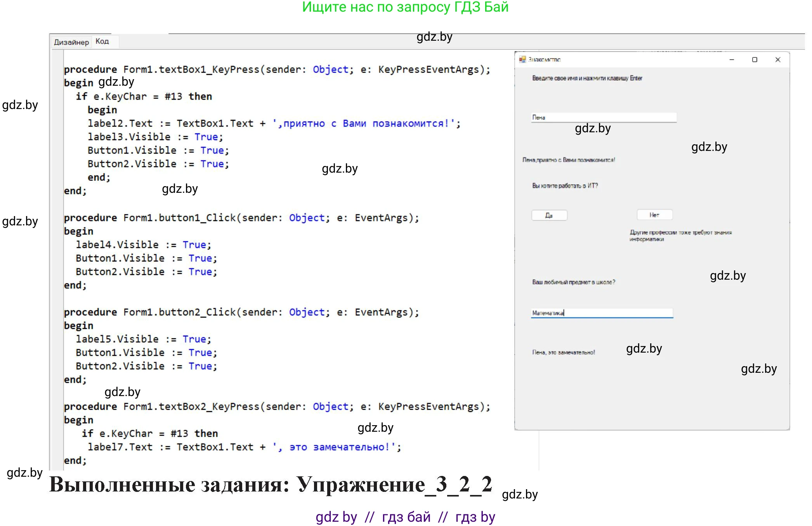Place cursor on the button1_Click procedure line
This screenshot has height=526, width=812.
point(241,218)
